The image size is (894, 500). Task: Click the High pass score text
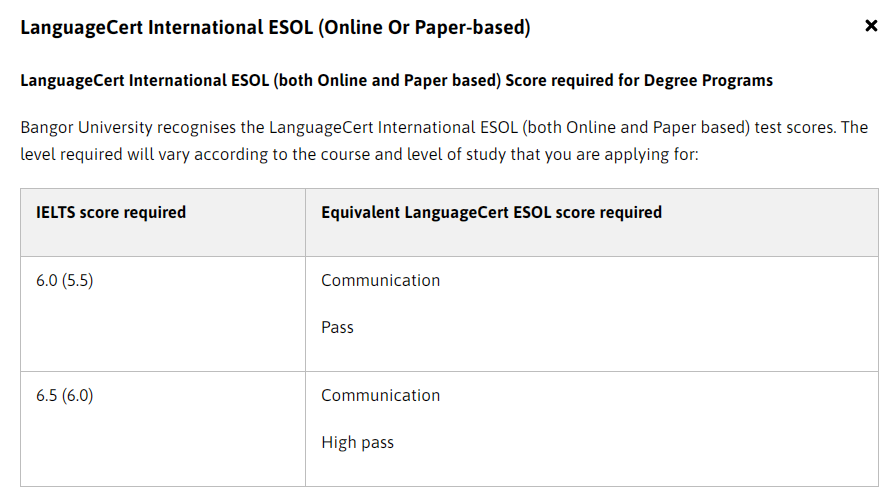(357, 443)
